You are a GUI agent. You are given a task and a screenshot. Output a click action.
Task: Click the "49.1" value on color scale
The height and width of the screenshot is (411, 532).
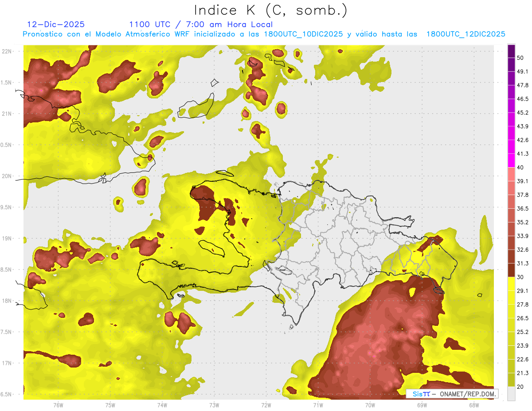(523, 71)
